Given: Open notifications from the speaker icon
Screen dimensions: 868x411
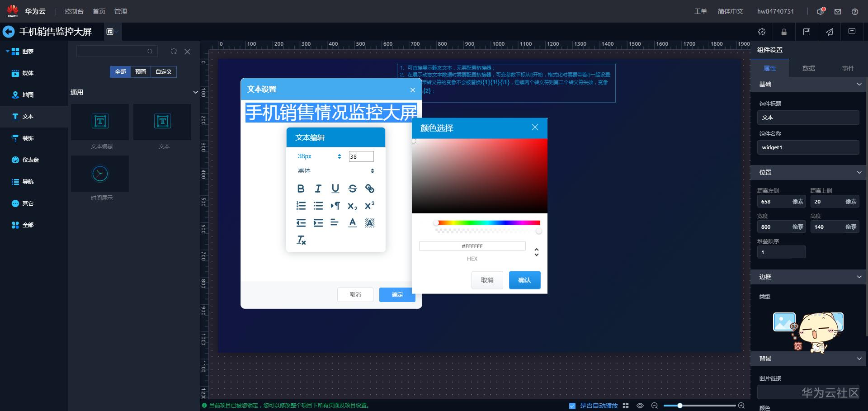Looking at the screenshot, I should click(x=821, y=11).
